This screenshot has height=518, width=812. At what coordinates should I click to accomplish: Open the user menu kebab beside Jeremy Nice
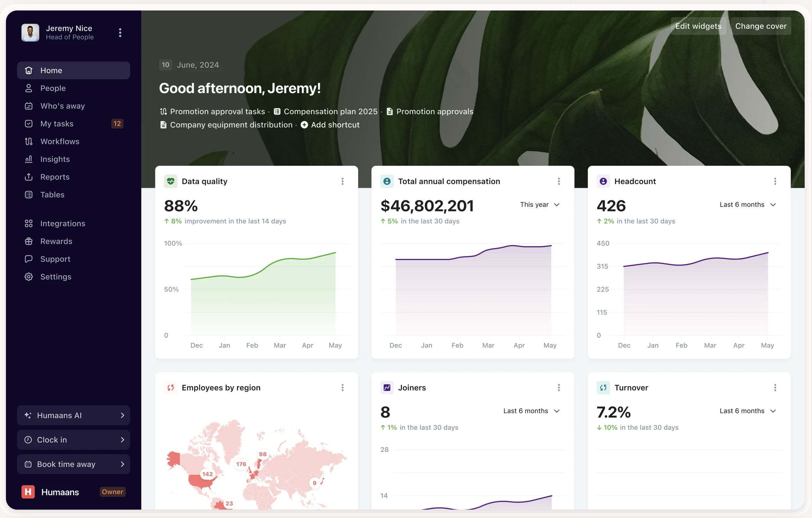coord(120,32)
